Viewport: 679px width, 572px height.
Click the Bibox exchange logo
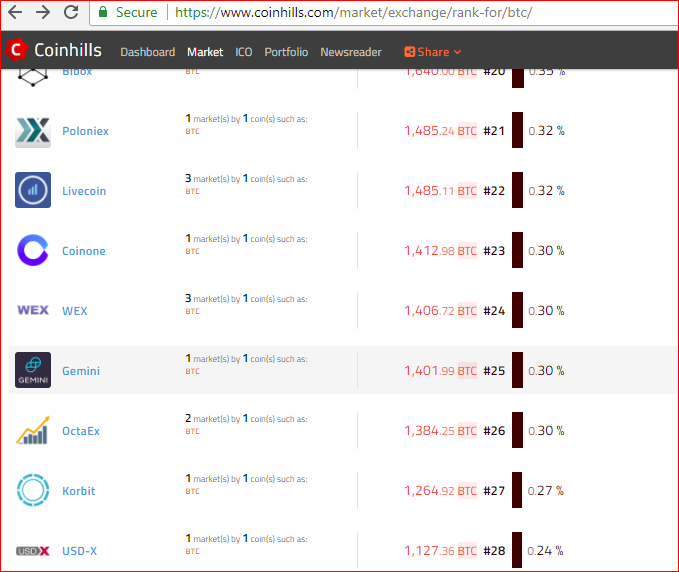(33, 78)
